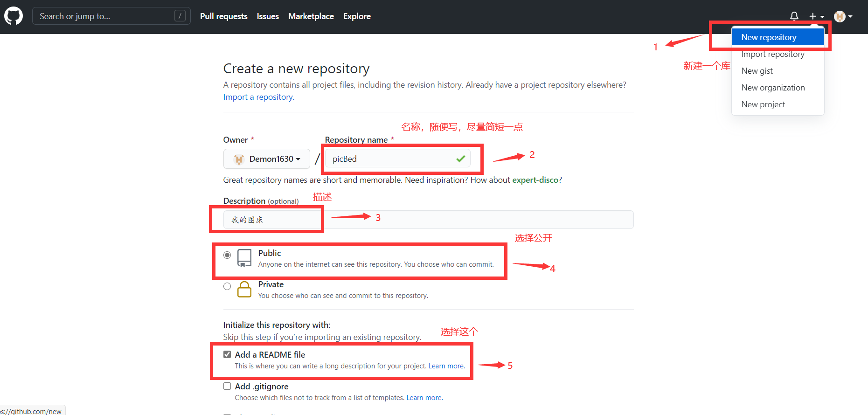Select the Private visibility radio button
The width and height of the screenshot is (868, 415).
(x=227, y=286)
